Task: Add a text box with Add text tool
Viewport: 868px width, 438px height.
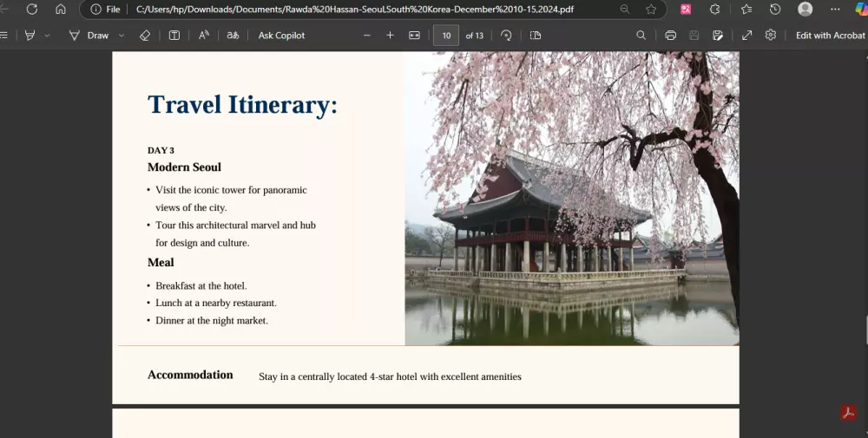Action: pyautogui.click(x=174, y=36)
